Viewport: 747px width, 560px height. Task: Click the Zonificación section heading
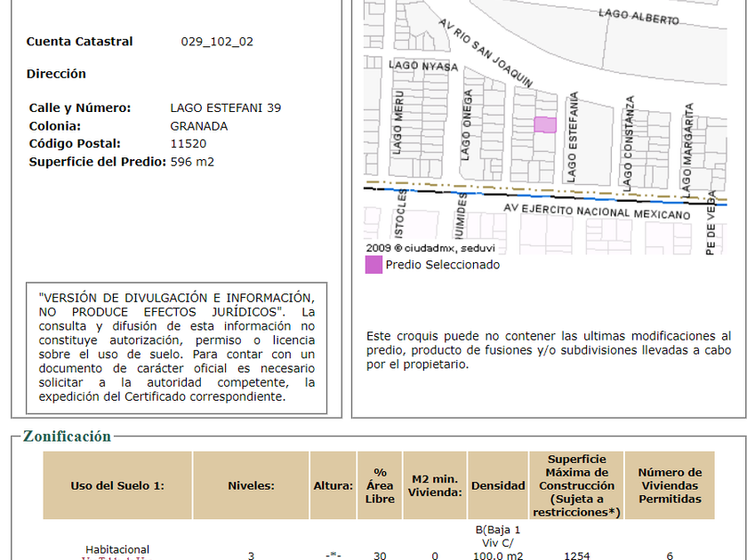pos(68,436)
